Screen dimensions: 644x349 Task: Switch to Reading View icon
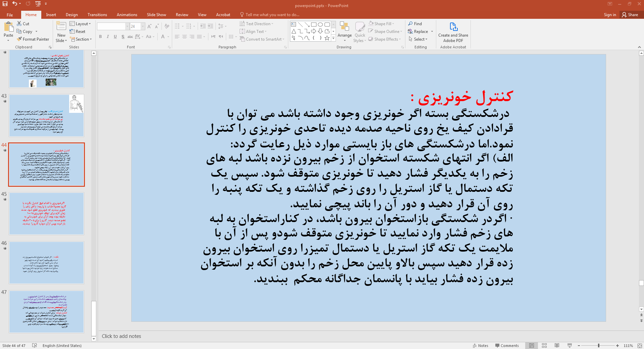[557, 345]
